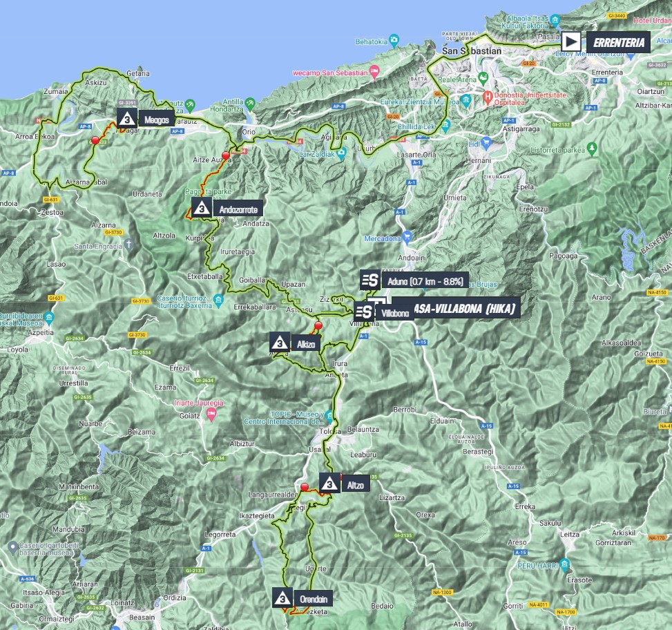Select the Villabona sprint icon

363,311
